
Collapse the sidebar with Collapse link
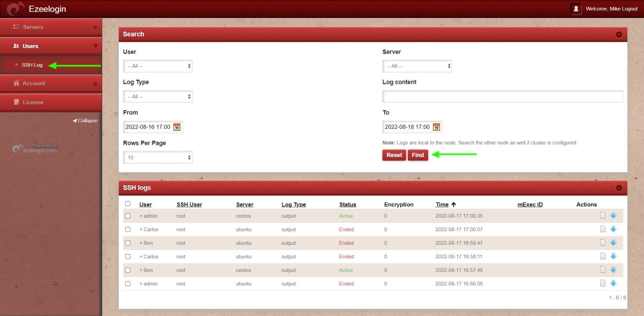(85, 121)
